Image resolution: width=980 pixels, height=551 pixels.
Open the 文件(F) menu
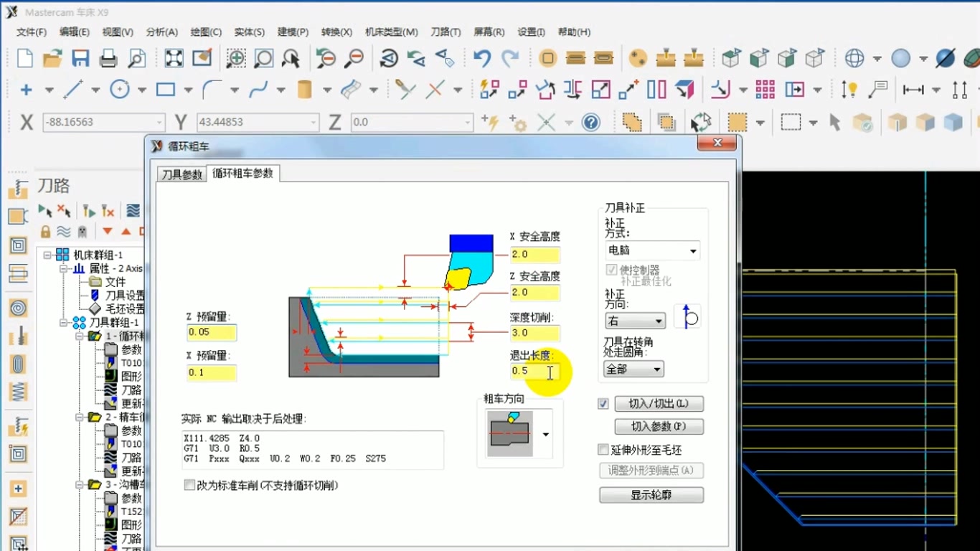coord(31,32)
